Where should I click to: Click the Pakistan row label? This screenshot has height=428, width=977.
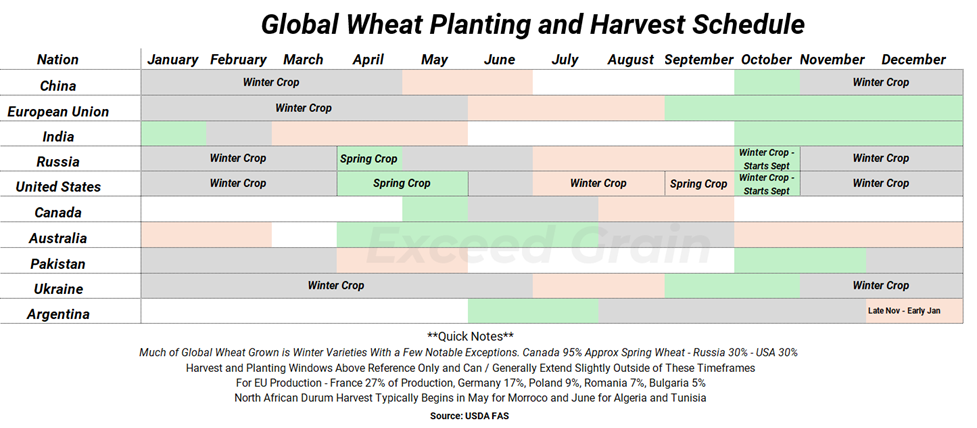57,264
